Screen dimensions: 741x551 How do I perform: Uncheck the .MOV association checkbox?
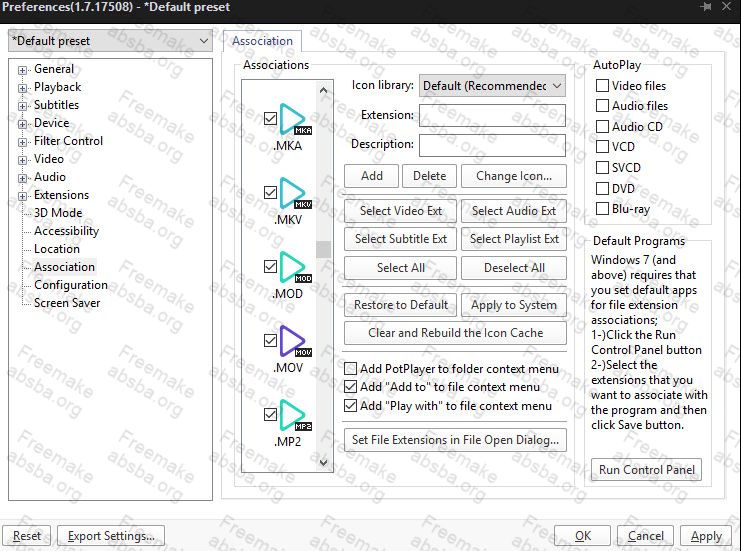click(270, 340)
